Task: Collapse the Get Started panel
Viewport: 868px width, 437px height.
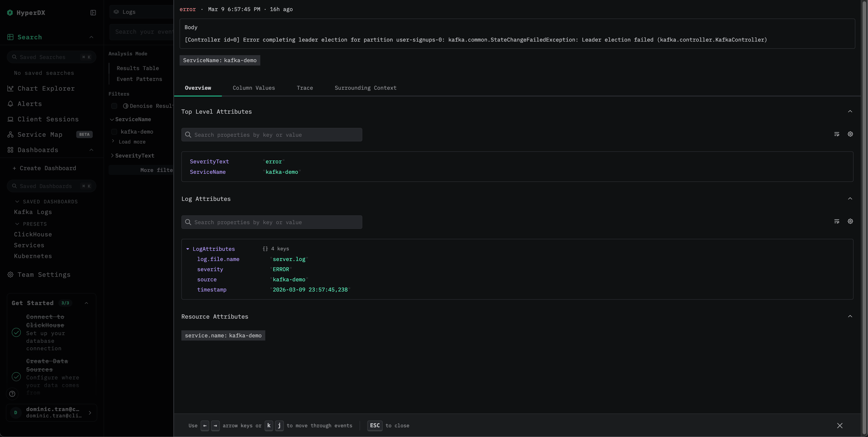Action: tap(86, 303)
